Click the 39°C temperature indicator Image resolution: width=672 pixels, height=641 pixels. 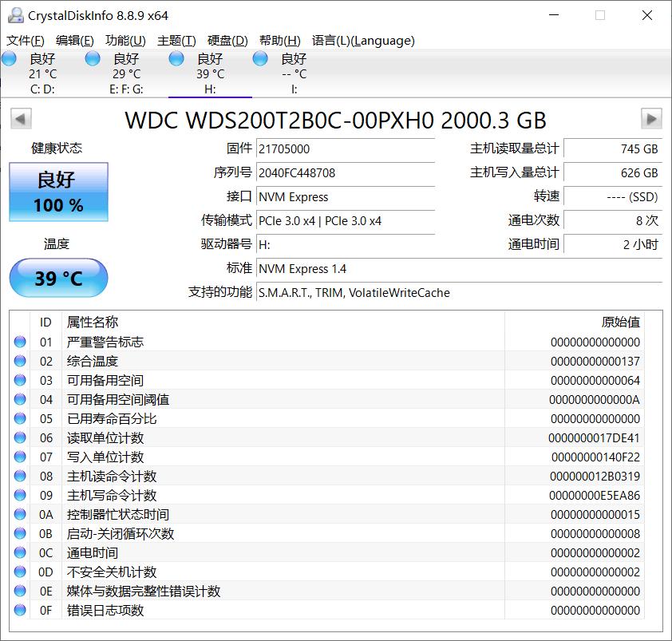coord(57,278)
